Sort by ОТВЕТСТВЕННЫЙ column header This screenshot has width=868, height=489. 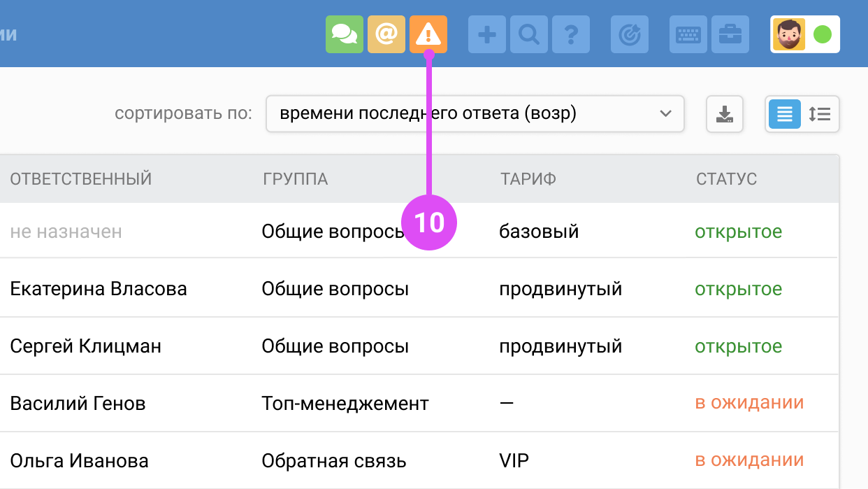(81, 179)
